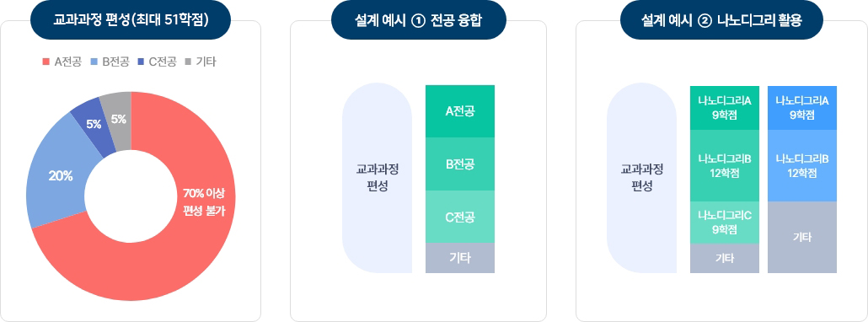Click the blue 나노디그리A 9학점 block
Image resolution: width=868 pixels, height=322 pixels.
(802, 108)
